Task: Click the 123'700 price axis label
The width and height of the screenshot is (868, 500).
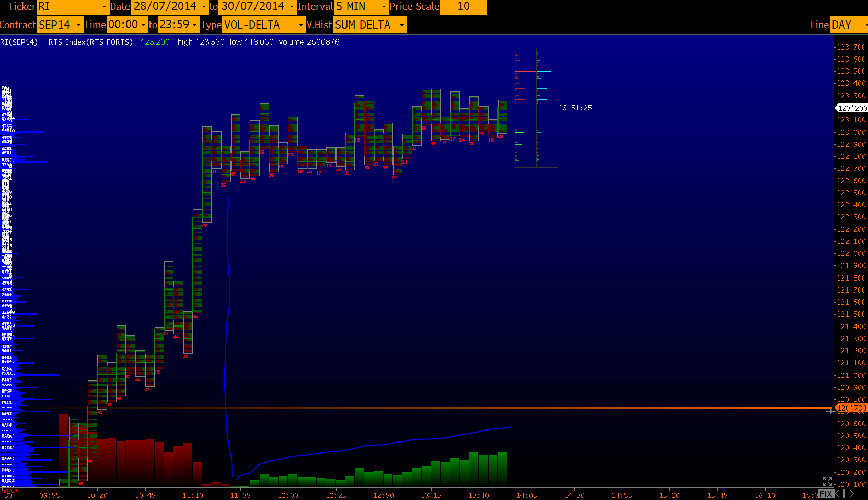Action: point(851,47)
